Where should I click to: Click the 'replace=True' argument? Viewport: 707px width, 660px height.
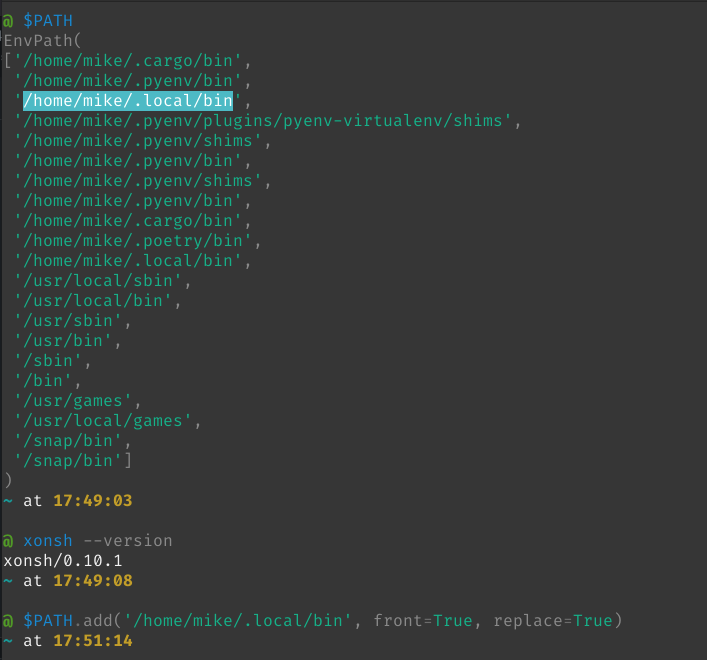(x=553, y=621)
